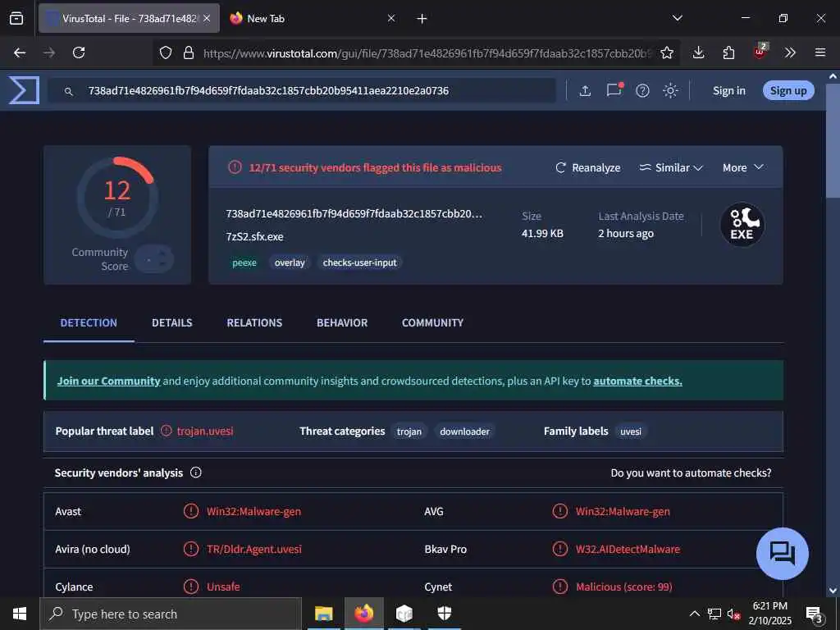This screenshot has height=630, width=840.
Task: Click the automate checks link
Action: tap(637, 381)
